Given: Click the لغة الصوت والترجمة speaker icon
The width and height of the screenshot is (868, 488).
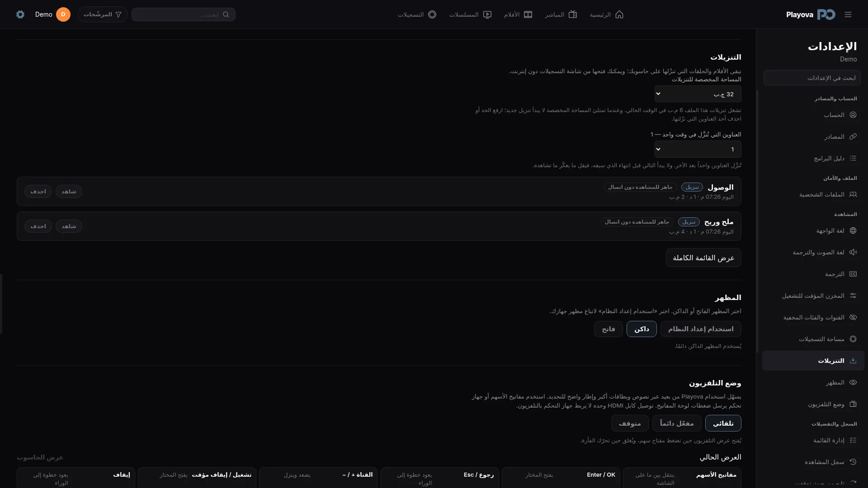Looking at the screenshot, I should click(x=853, y=252).
